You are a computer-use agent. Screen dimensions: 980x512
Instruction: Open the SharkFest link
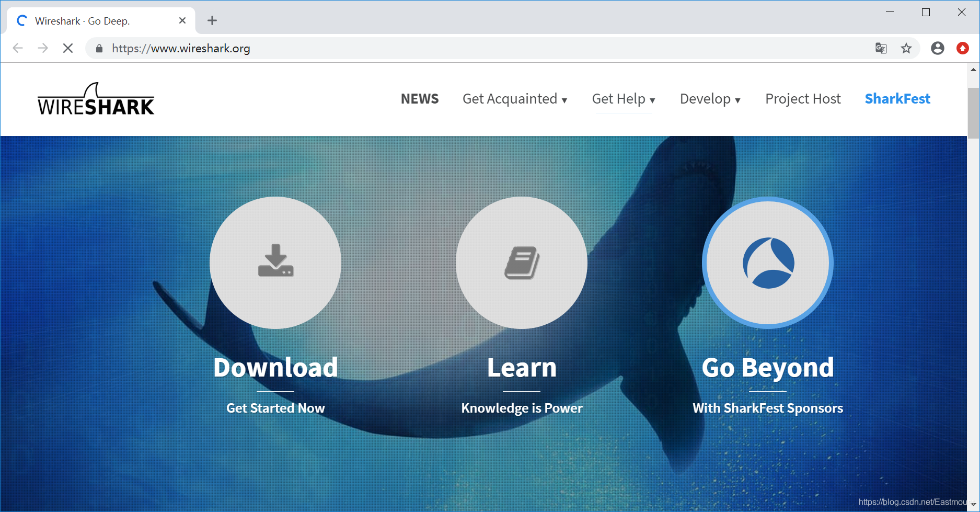point(897,99)
